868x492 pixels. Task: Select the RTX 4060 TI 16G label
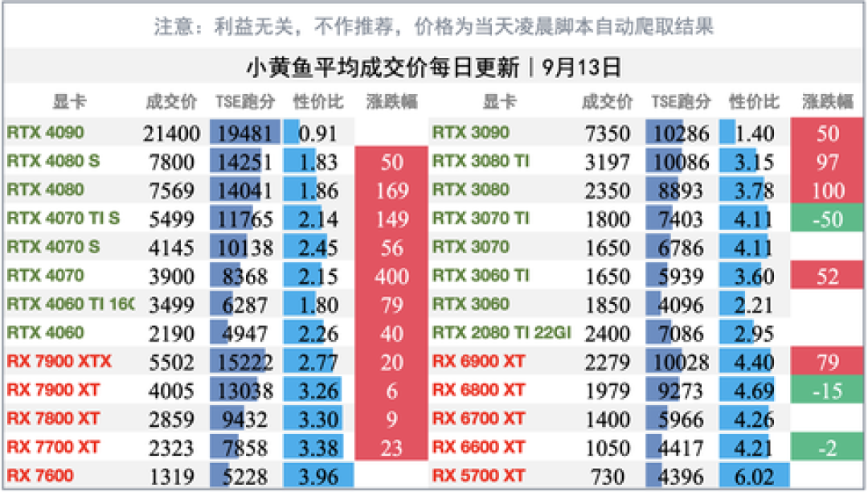click(70, 304)
